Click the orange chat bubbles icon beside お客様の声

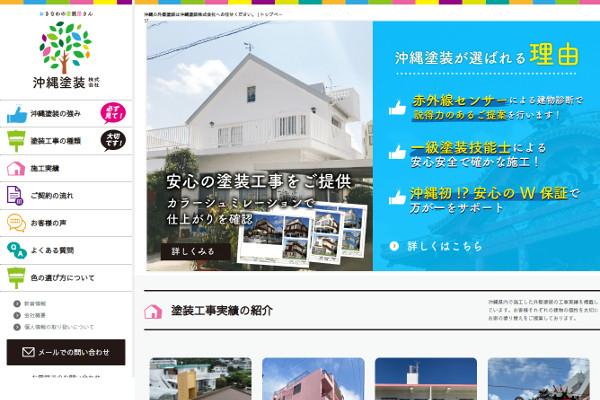(16, 223)
